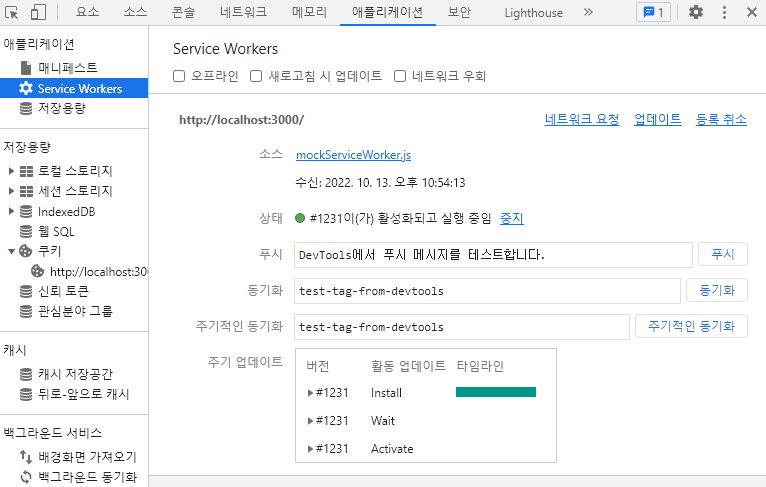The image size is (766, 487).
Task: Click the 동기화 button
Action: tap(717, 290)
